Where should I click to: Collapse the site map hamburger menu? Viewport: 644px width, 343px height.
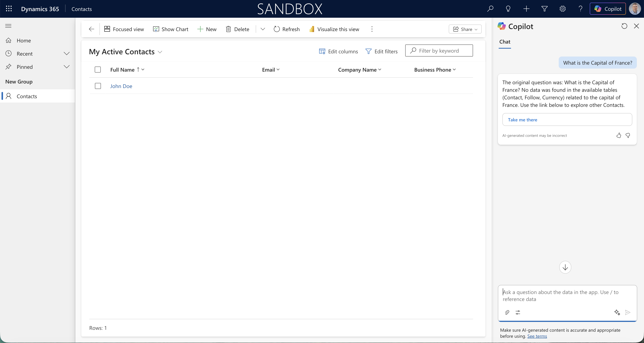click(x=8, y=26)
